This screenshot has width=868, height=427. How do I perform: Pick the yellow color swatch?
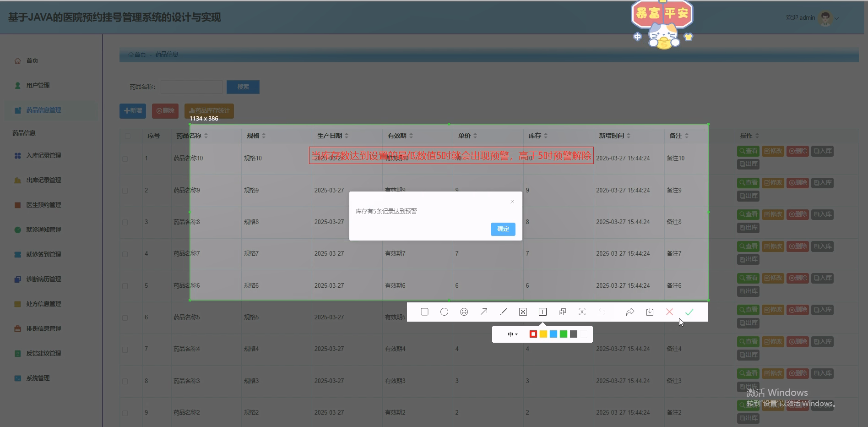point(543,334)
